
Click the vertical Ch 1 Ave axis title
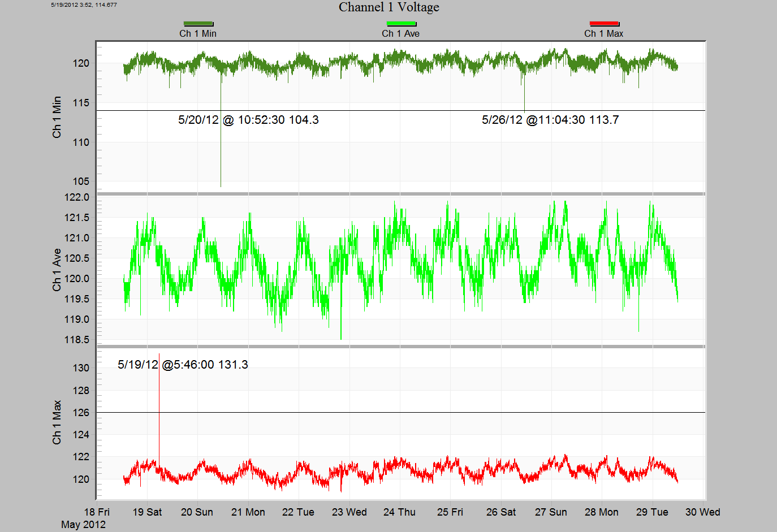(57, 270)
